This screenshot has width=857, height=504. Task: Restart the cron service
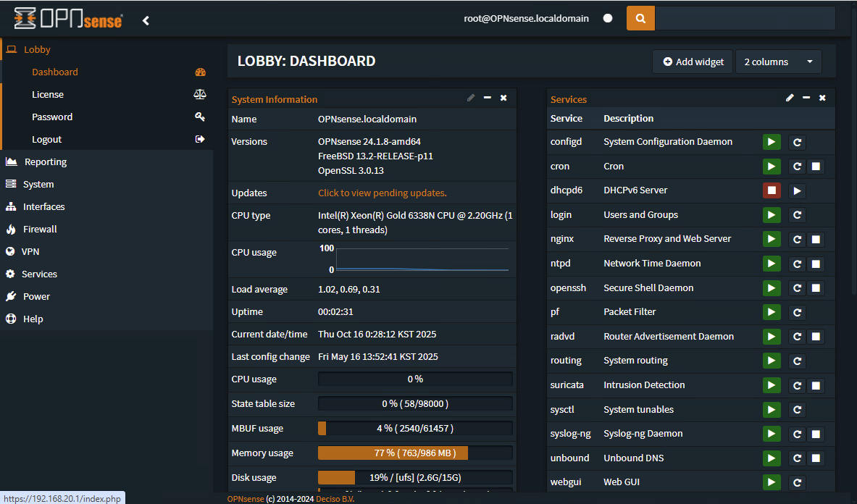[x=797, y=167]
